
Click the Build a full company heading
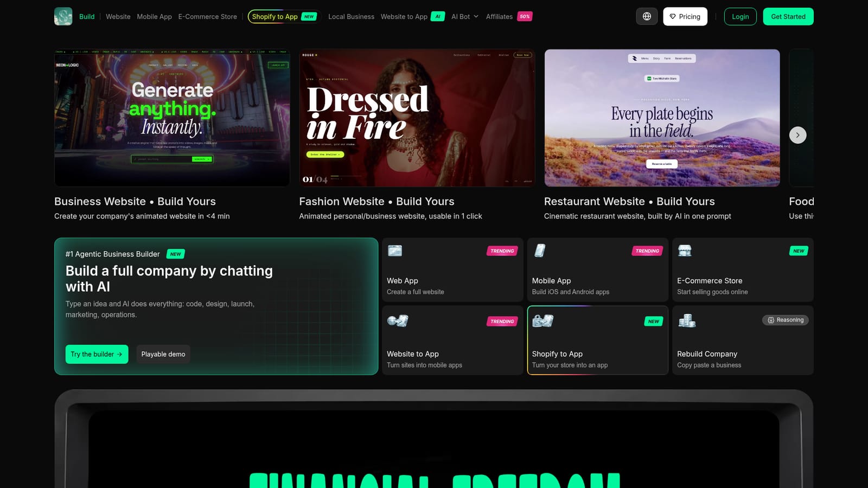coord(169,278)
